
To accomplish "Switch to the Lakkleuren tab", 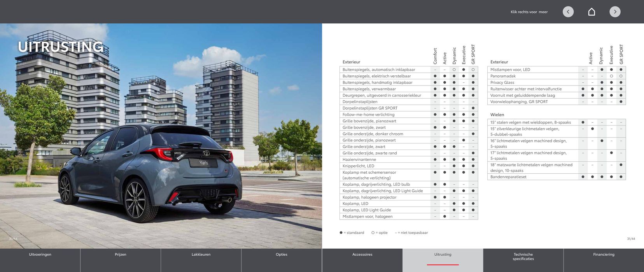I will [x=201, y=255].
